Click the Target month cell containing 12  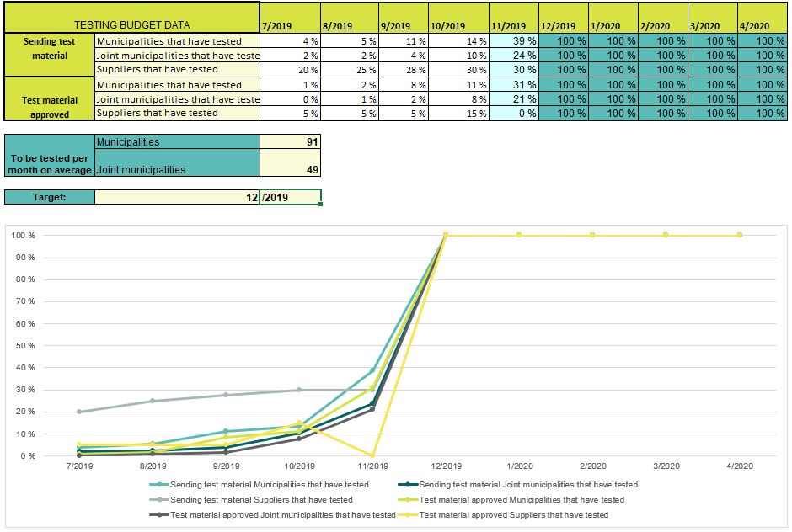(177, 197)
